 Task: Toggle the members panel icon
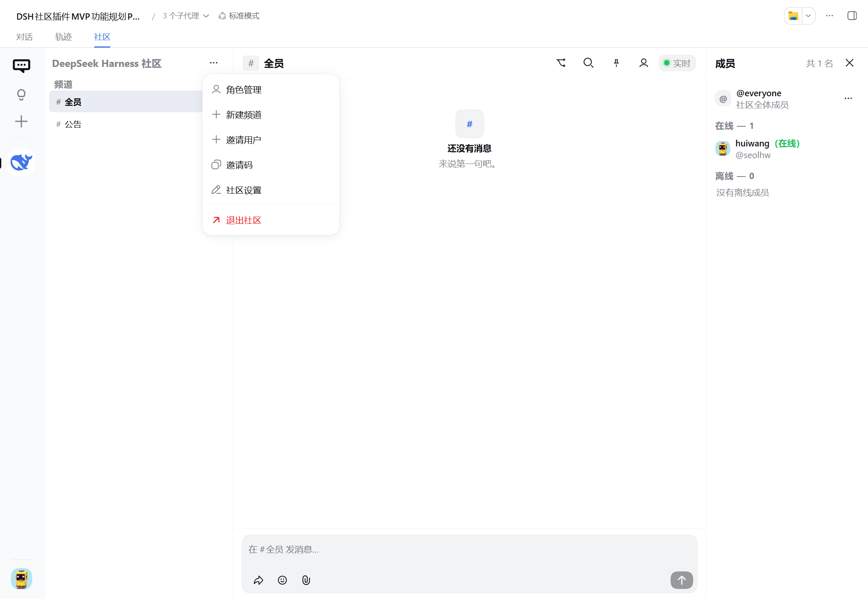coord(644,63)
